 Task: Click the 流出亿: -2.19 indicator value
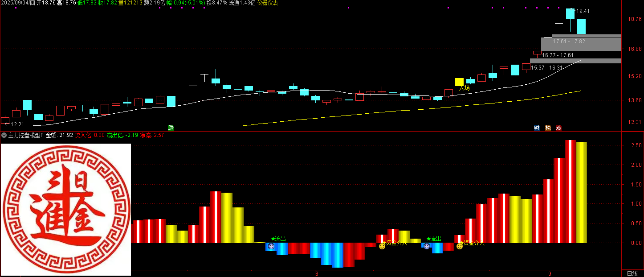point(123,135)
